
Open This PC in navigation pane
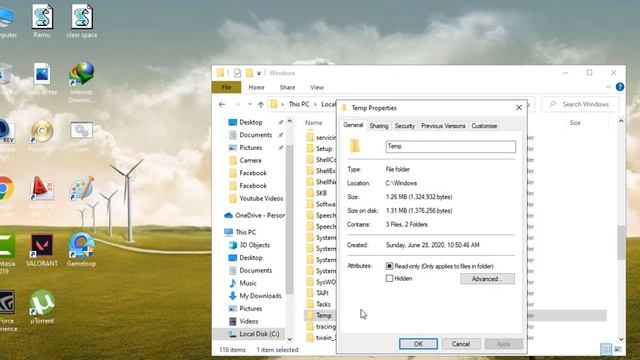click(240, 232)
